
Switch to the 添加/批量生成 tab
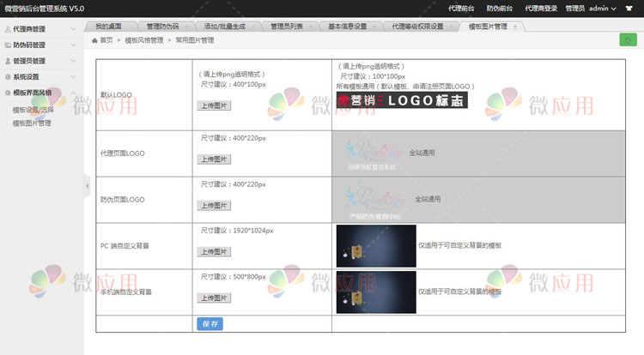tap(225, 27)
